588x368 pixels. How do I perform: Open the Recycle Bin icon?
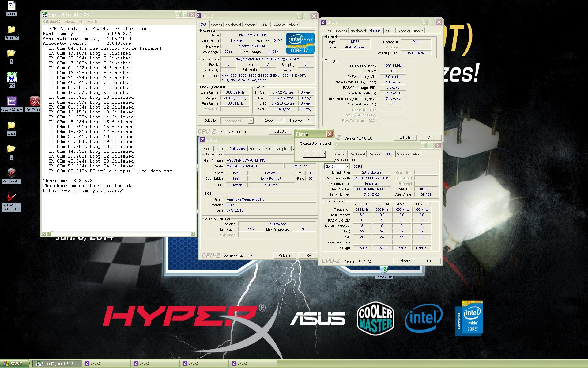tap(383, 272)
